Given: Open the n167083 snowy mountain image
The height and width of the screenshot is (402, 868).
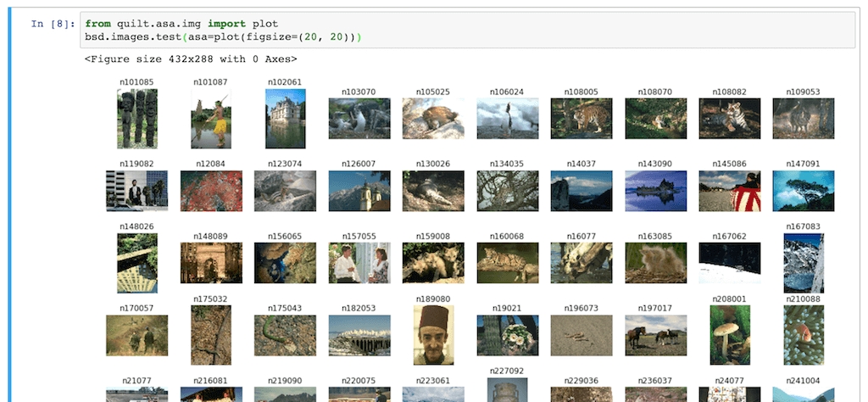Looking at the screenshot, I should tap(803, 263).
